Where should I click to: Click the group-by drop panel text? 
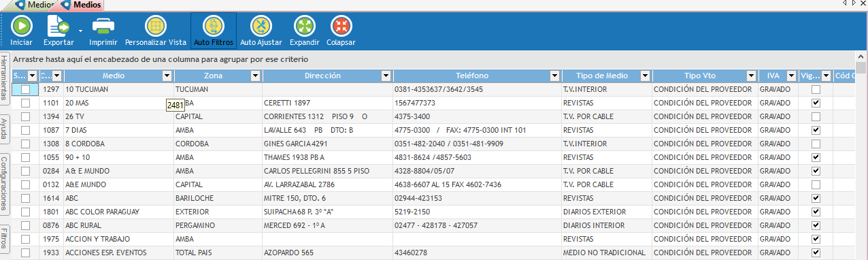coord(161,59)
